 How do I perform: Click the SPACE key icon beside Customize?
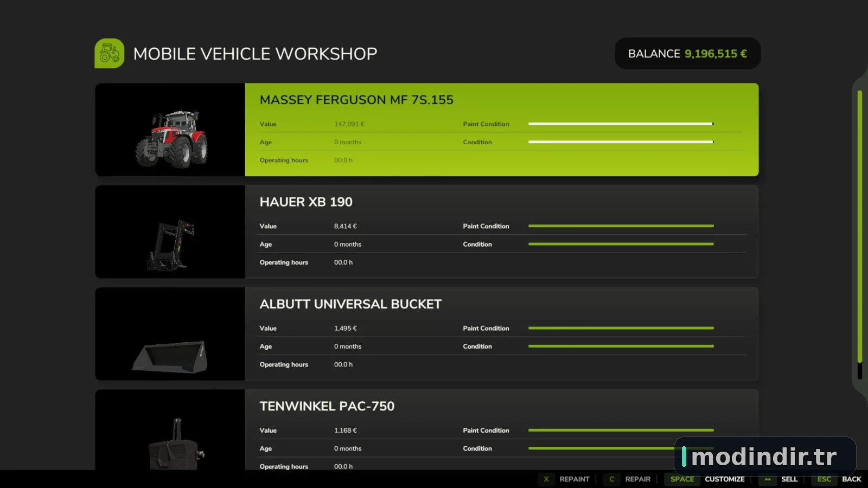click(682, 479)
